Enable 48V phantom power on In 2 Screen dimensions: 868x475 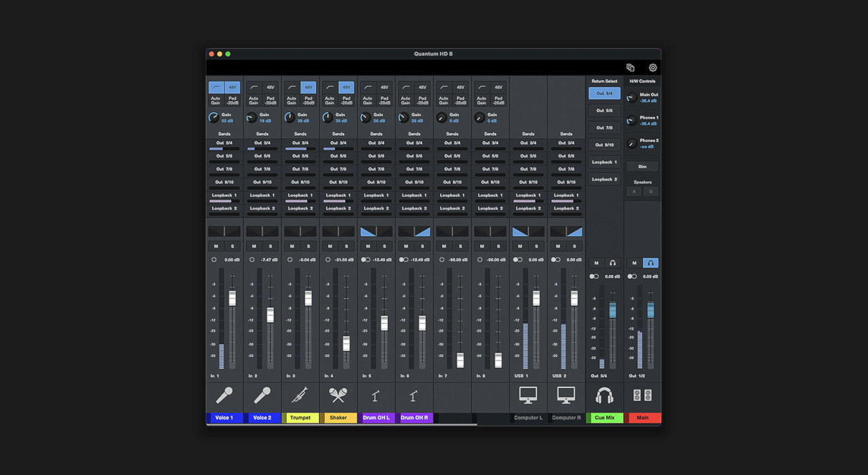271,88
